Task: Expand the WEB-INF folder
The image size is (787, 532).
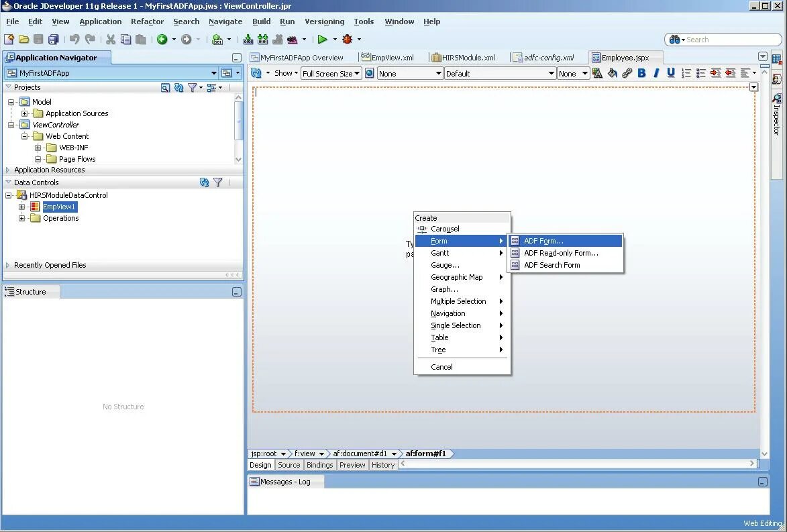Action: click(x=38, y=148)
